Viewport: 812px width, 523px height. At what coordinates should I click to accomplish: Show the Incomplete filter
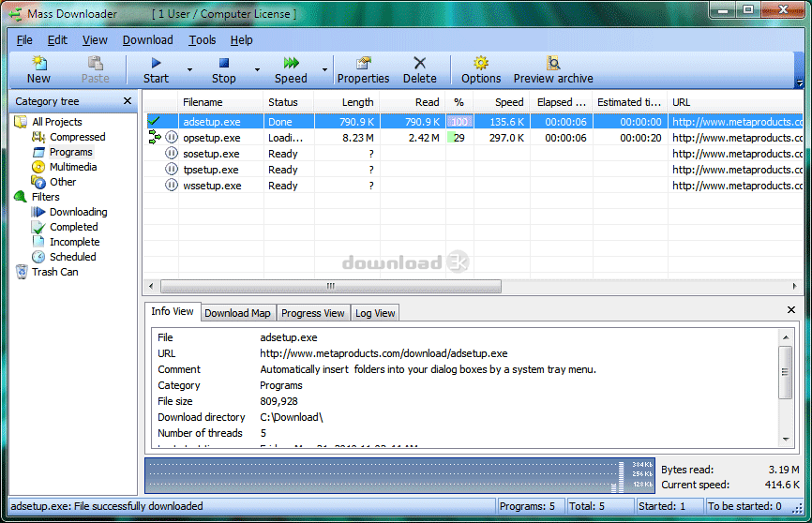[x=75, y=242]
